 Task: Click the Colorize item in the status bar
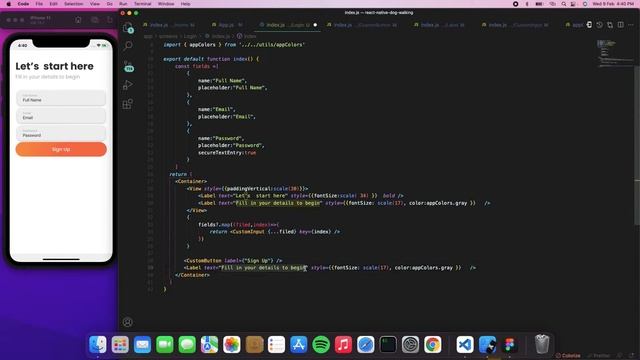pyautogui.click(x=568, y=356)
